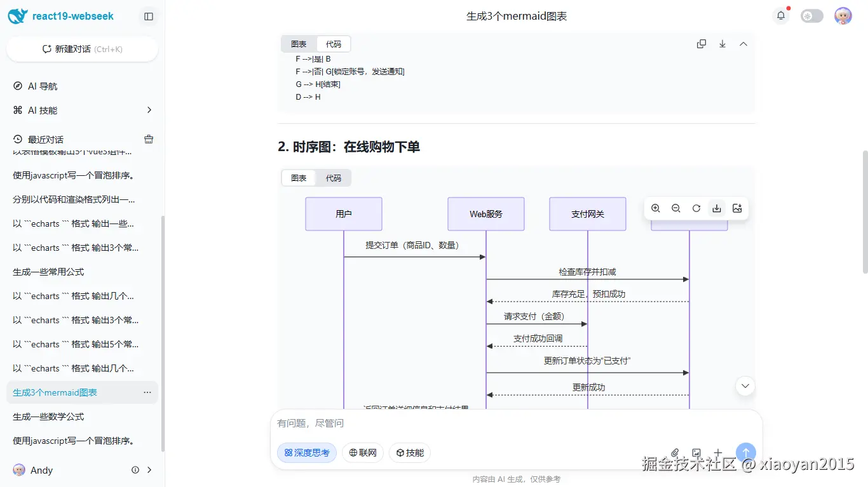Click message label 更新成功
Screen dimensions: 868x487
588,387
